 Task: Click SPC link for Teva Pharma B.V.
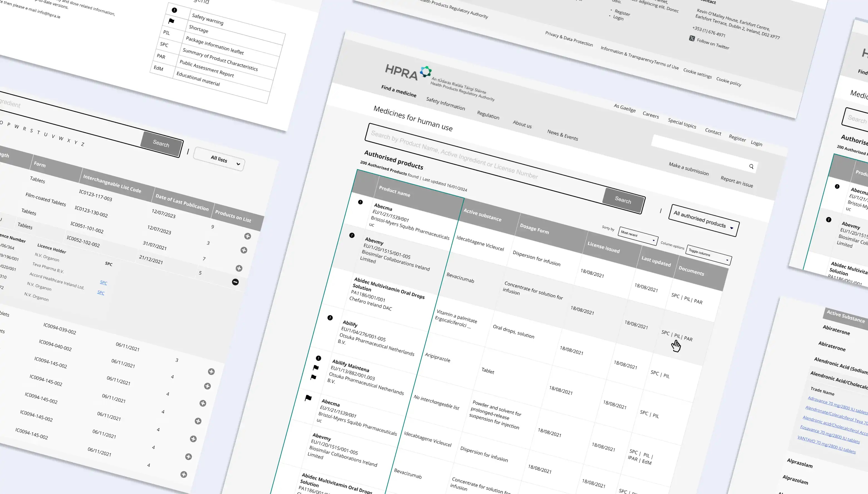click(x=103, y=283)
